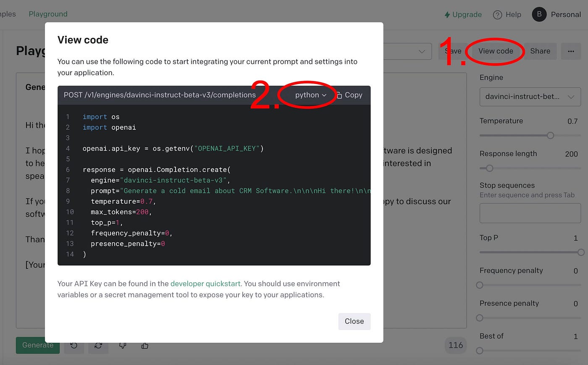Click the Share button
588x365 pixels.
point(540,51)
